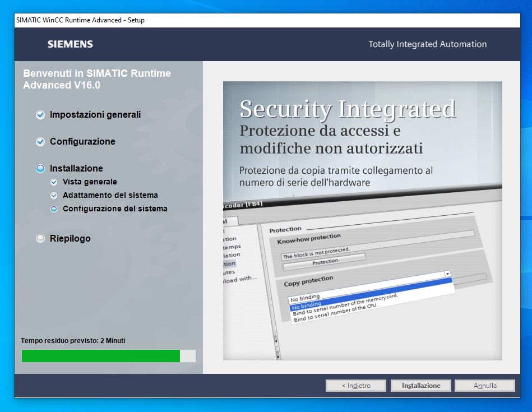532x412 pixels.
Task: Click the SIMATIC WinCC Runtime Advanced - Setup title
Action: pyautogui.click(x=80, y=20)
